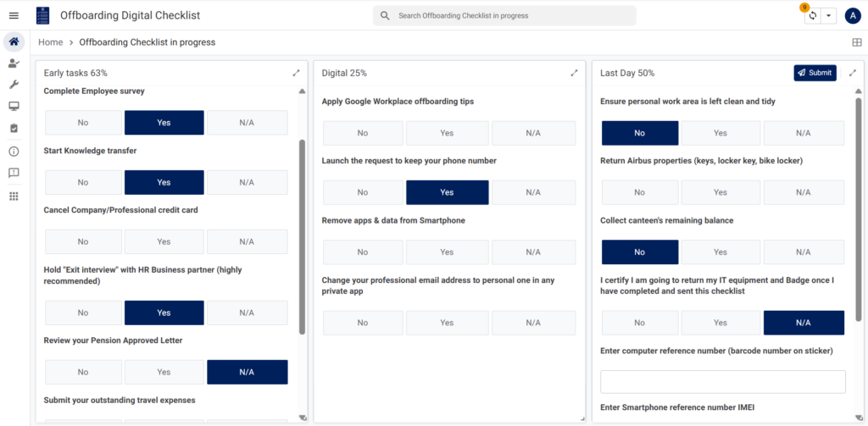Click Submit your outstanding travel expenses text
Viewport: 868px width, 426px height.
coord(119,400)
